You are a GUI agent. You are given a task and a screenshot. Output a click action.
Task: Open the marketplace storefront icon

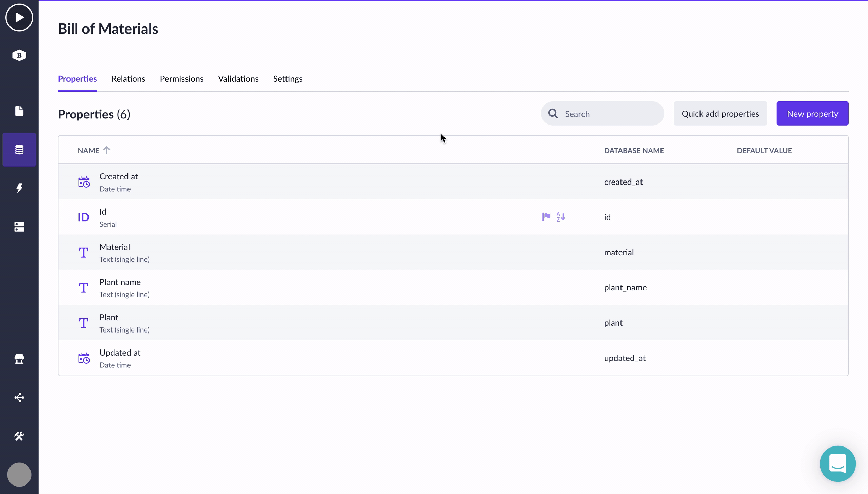click(x=19, y=359)
